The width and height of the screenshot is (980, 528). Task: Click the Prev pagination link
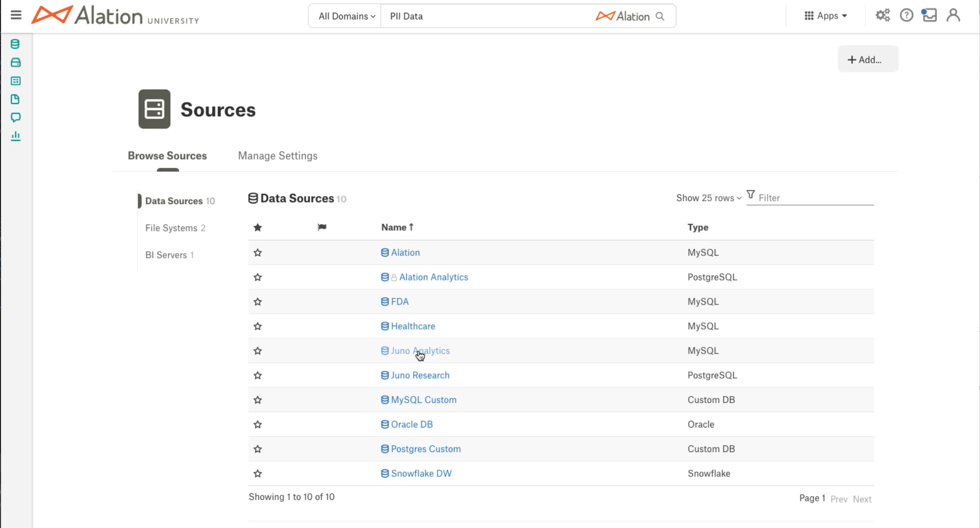click(839, 499)
